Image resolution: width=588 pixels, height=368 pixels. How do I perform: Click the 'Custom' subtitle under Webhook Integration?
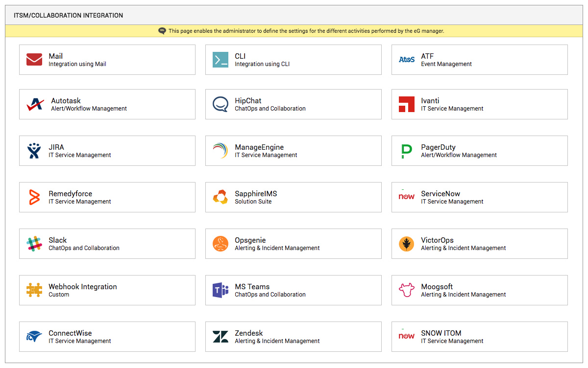point(59,295)
